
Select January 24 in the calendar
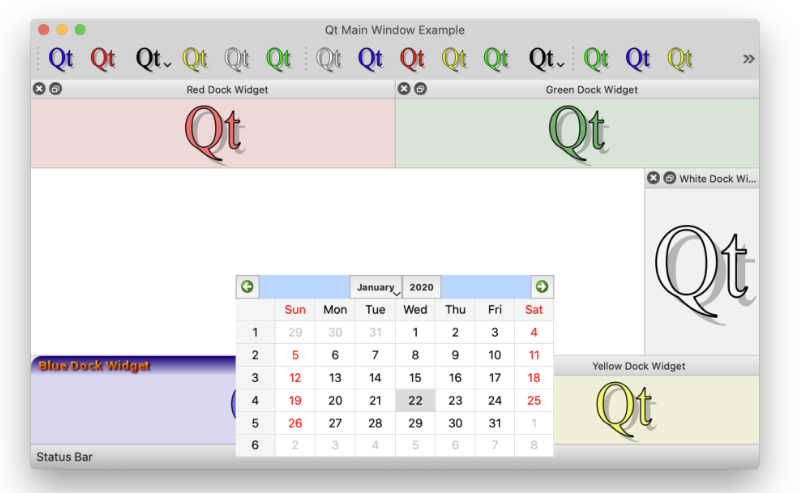click(495, 401)
